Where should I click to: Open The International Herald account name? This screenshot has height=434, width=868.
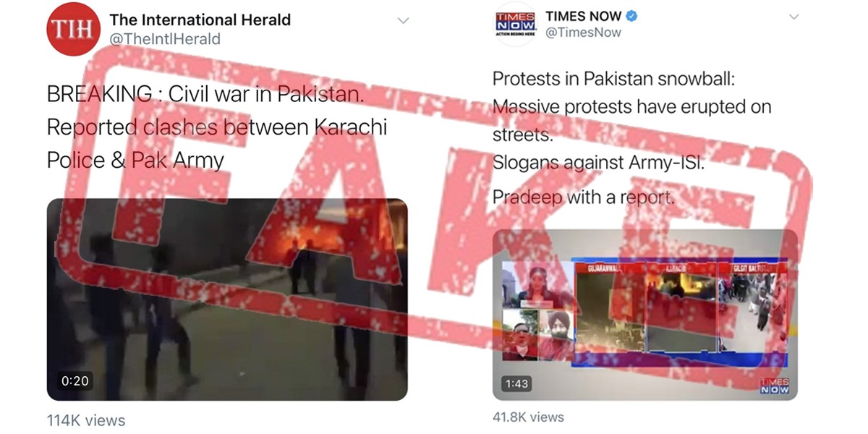(200, 20)
